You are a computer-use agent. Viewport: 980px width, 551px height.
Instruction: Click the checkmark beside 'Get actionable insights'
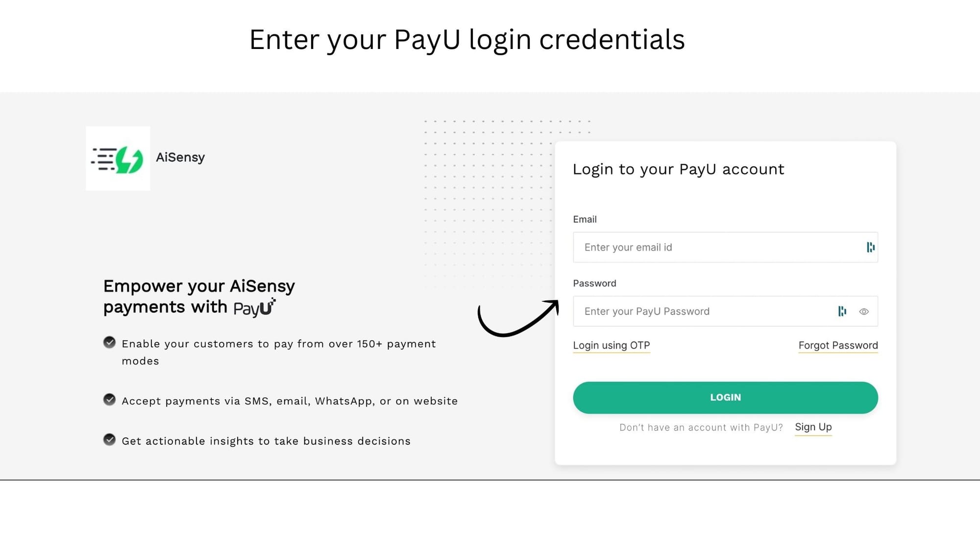pyautogui.click(x=109, y=440)
